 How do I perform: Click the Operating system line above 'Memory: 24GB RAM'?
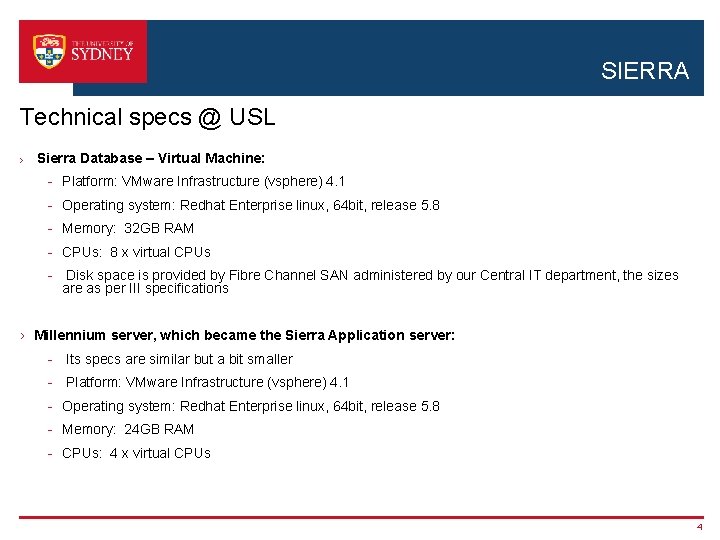(251, 406)
